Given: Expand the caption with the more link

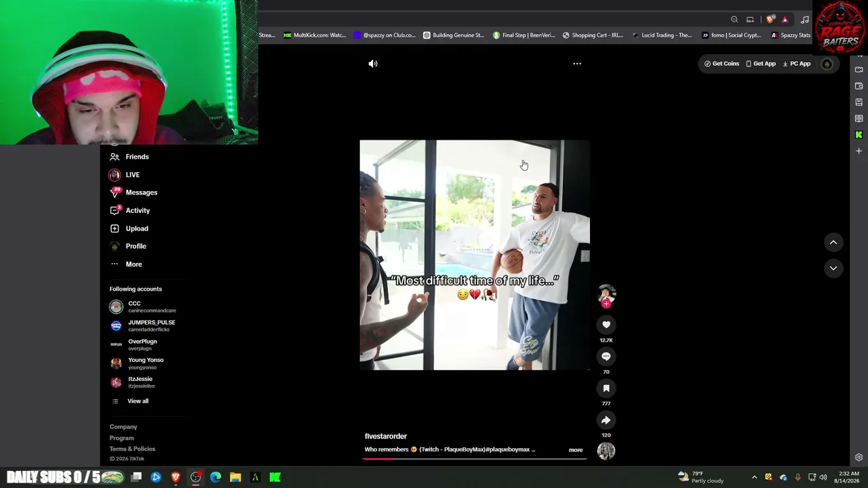Looking at the screenshot, I should click(x=576, y=450).
